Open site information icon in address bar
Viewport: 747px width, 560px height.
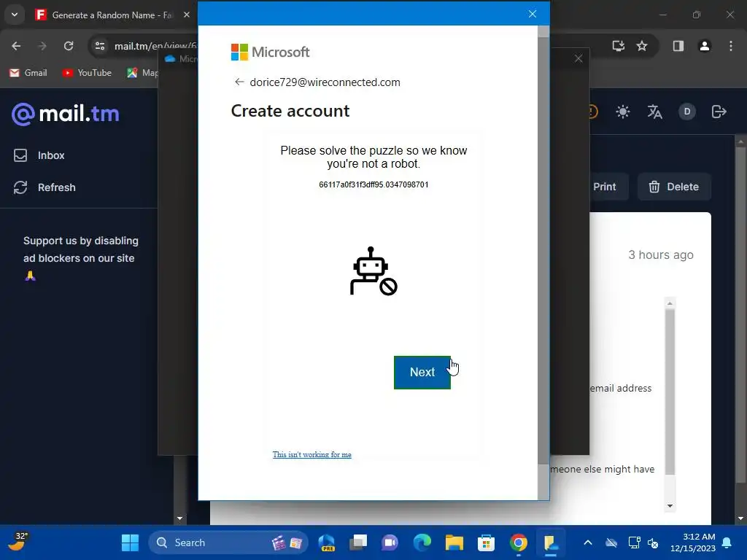[100, 46]
